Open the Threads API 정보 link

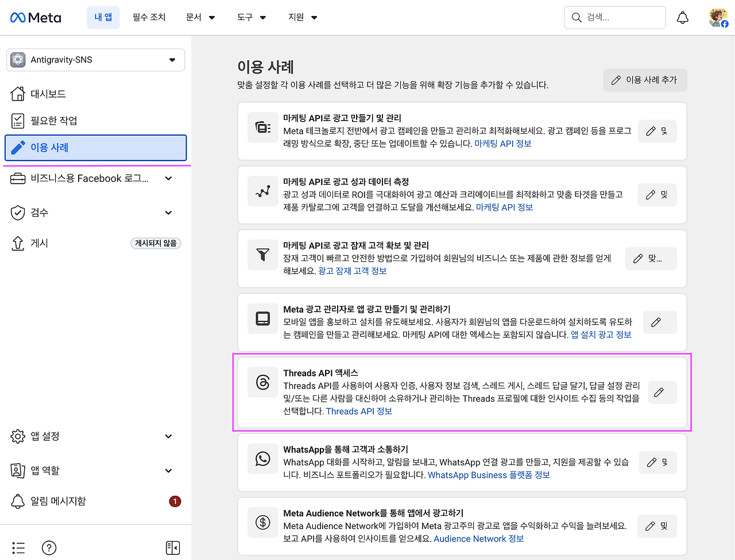tap(359, 411)
